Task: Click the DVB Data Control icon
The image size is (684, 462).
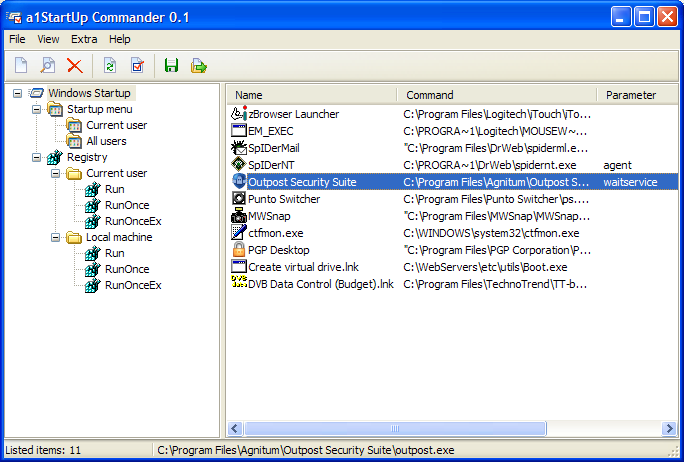Action: tap(239, 281)
